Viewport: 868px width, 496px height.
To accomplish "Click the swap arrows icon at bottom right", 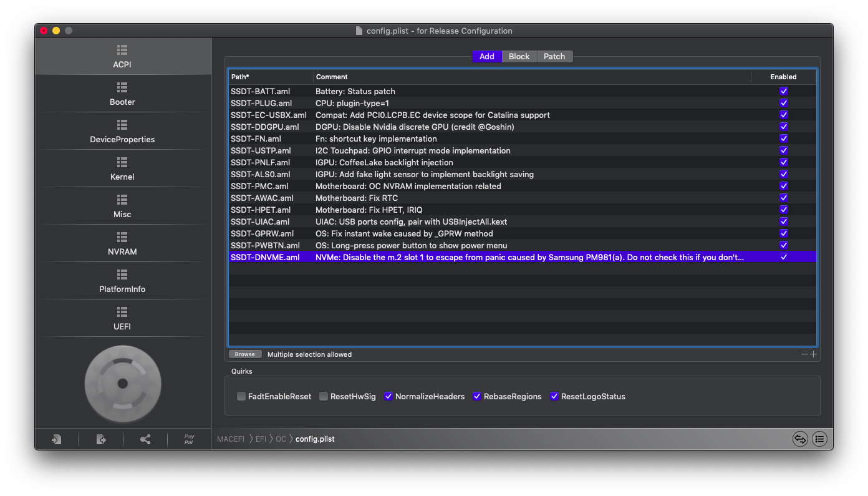I will pos(800,439).
